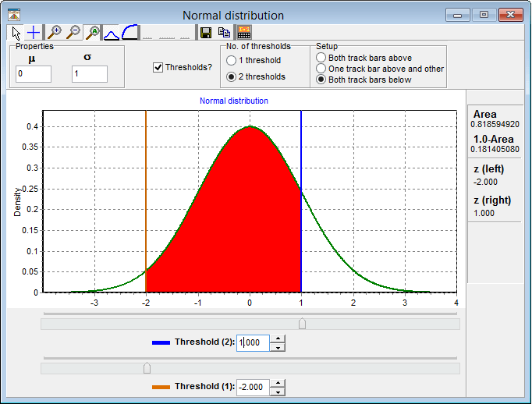Click the z (left) value -2.000

pyautogui.click(x=485, y=183)
